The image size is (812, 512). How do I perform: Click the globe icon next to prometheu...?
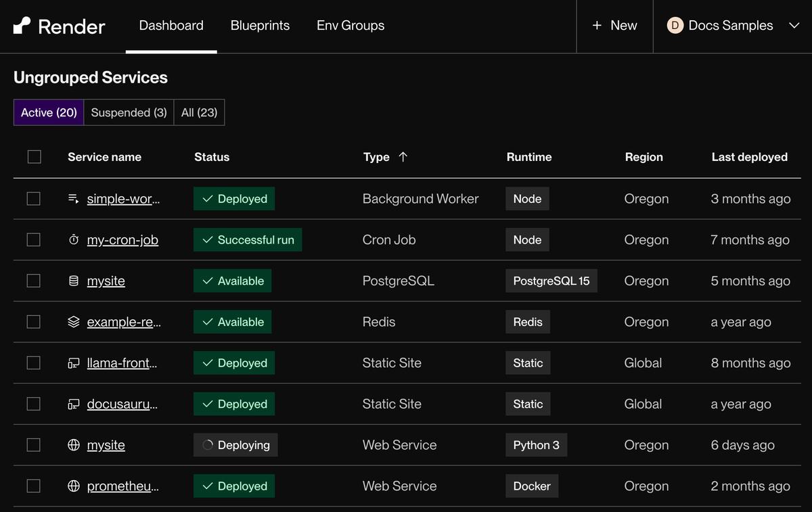point(73,486)
